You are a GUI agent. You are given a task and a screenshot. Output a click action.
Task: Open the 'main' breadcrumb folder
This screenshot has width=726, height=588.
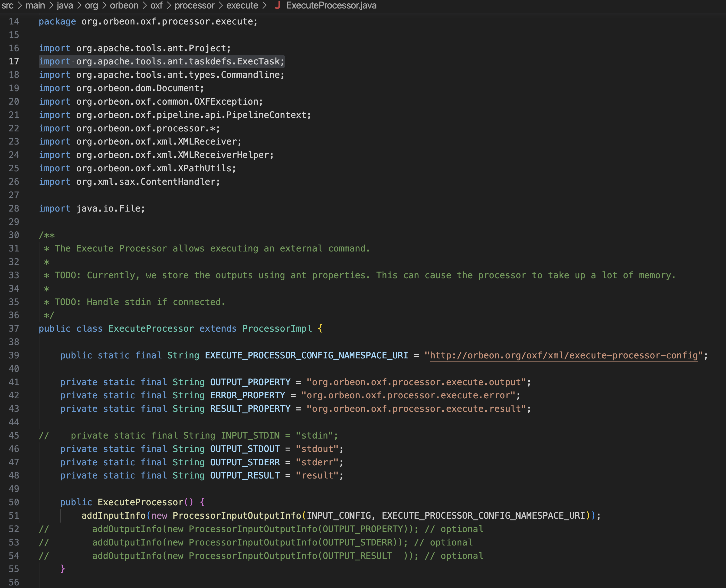[x=35, y=5]
